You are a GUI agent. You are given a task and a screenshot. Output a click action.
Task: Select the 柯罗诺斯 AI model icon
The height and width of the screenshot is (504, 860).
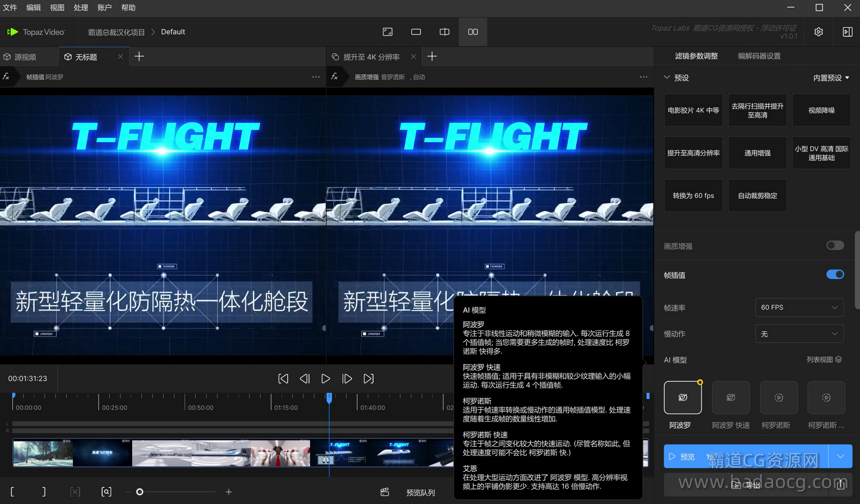778,397
